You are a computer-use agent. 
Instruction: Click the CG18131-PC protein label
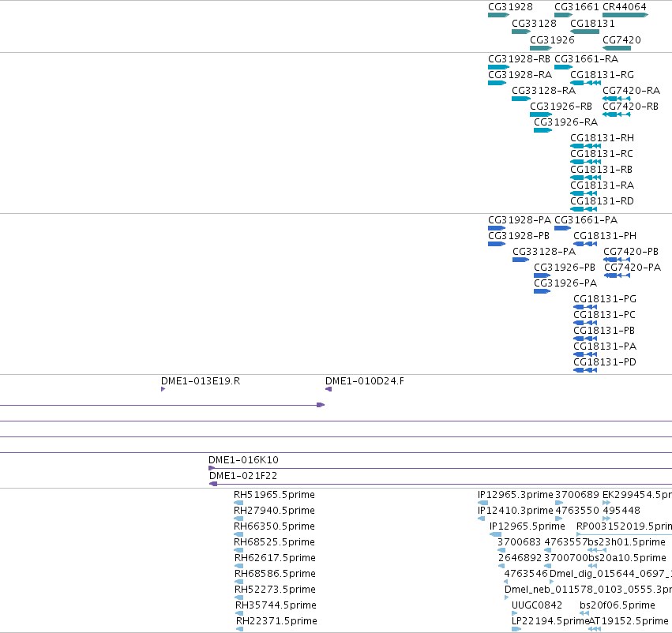[x=604, y=315]
